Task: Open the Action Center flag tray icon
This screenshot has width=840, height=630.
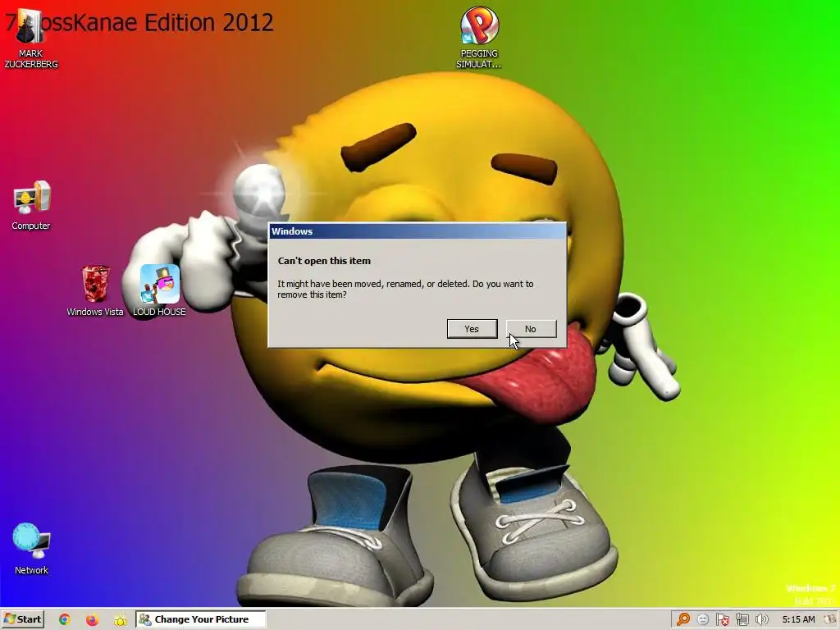Action: [x=723, y=619]
